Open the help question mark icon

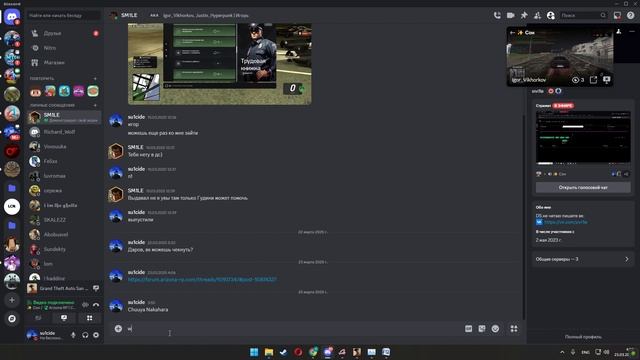pyautogui.click(x=631, y=15)
